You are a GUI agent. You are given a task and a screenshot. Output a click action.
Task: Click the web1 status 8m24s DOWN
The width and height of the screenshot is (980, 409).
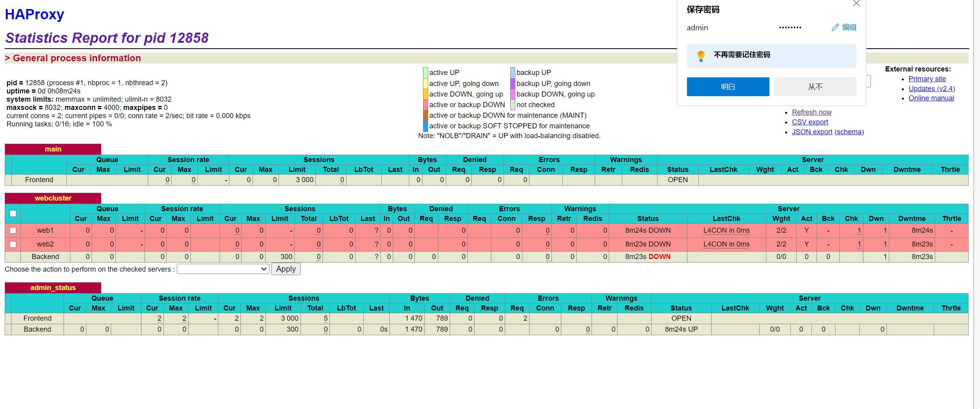pyautogui.click(x=648, y=230)
